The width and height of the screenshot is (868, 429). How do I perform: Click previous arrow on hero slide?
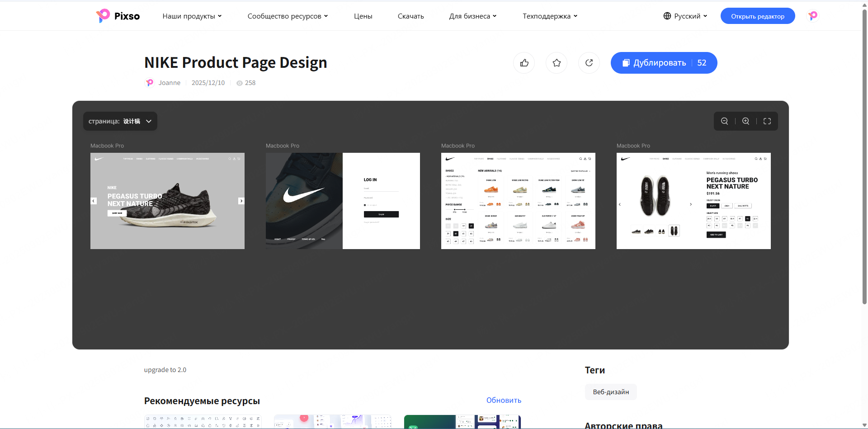pos(94,201)
